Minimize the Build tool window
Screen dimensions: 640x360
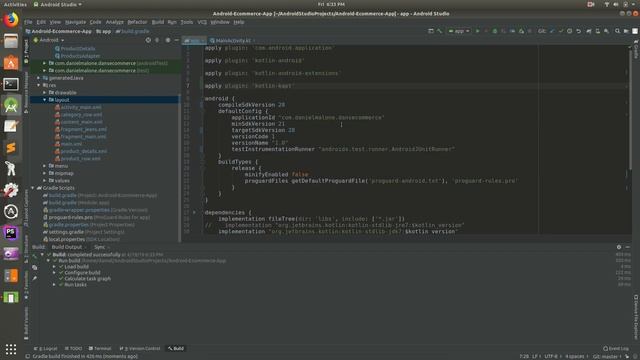627,247
